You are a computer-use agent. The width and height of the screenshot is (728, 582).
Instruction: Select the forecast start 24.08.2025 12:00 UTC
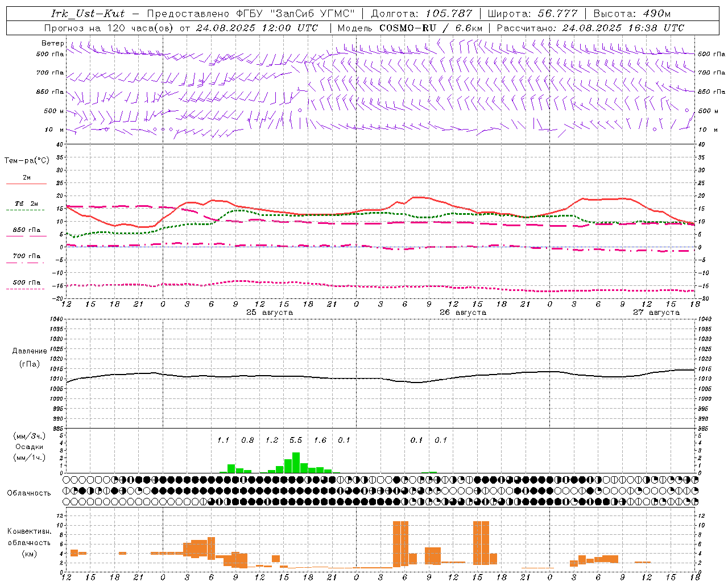(257, 28)
